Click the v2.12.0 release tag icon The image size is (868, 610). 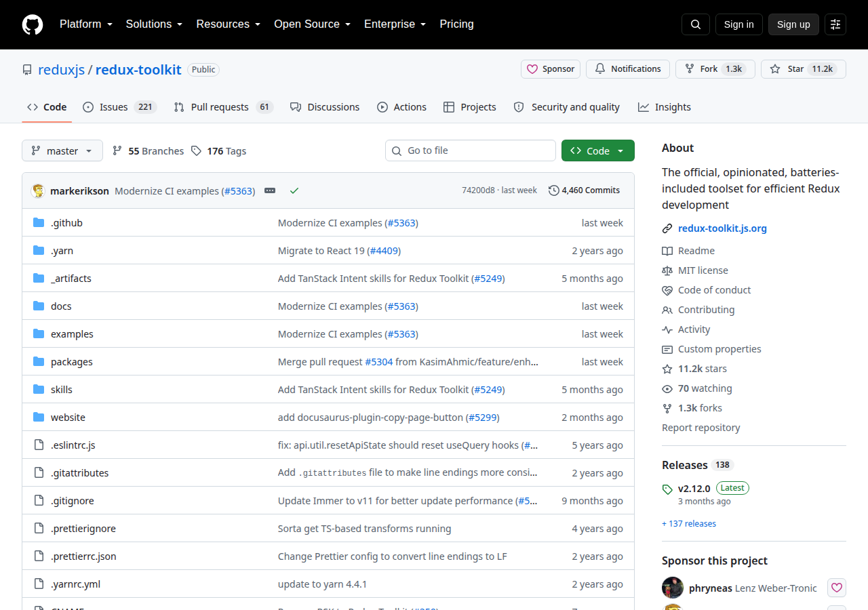pyautogui.click(x=667, y=489)
